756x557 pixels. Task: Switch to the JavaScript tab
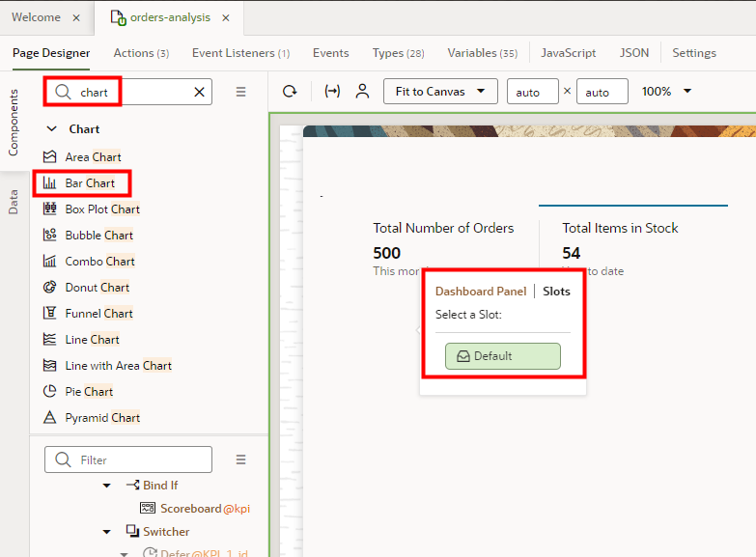pyautogui.click(x=569, y=52)
